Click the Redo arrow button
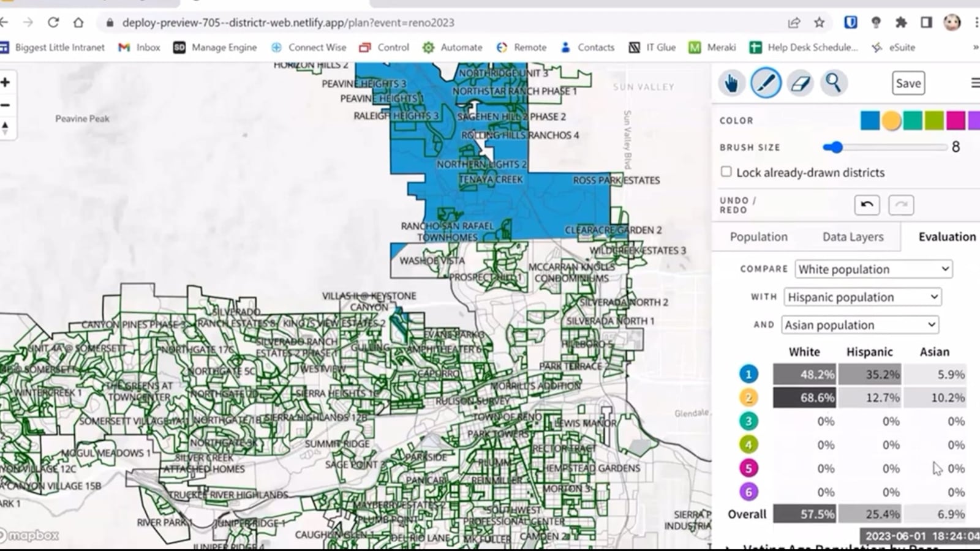The image size is (980, 551). pos(901,204)
